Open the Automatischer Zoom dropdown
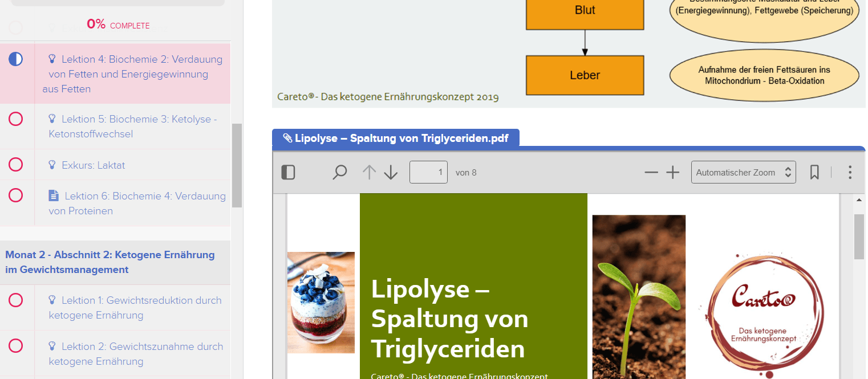 [x=743, y=172]
